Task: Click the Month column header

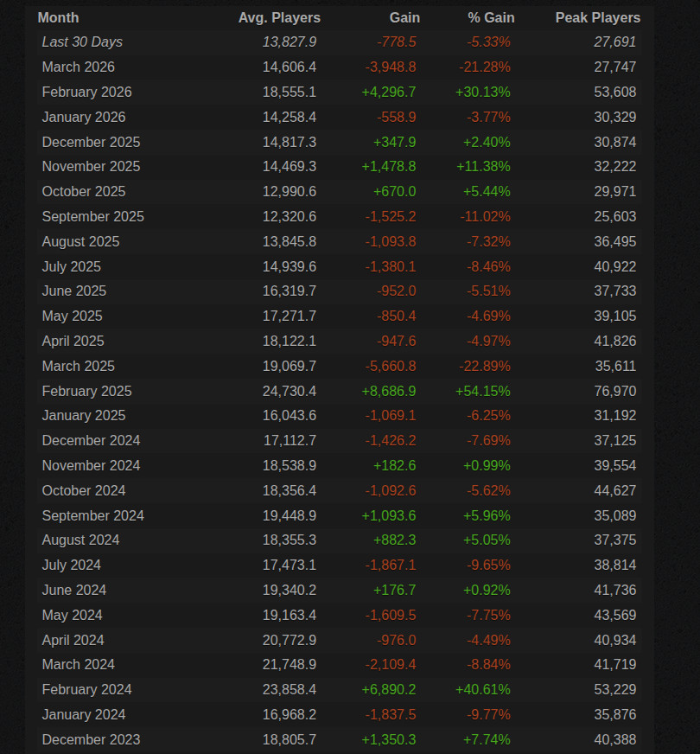Action: [58, 18]
